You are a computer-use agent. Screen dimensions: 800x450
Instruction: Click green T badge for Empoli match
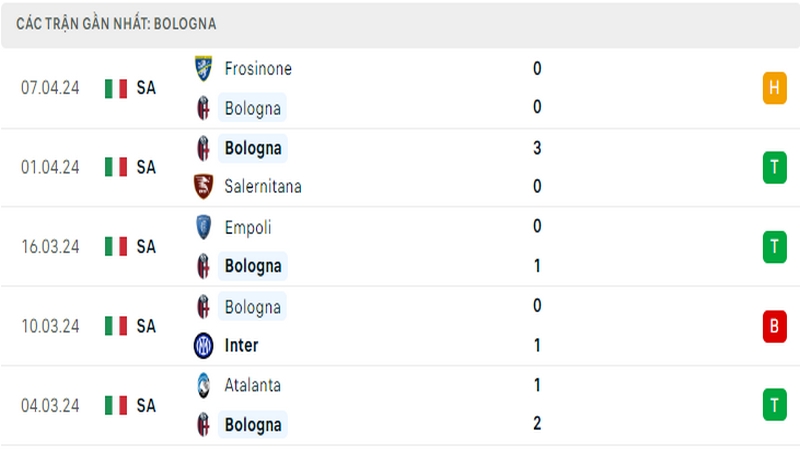click(x=774, y=247)
